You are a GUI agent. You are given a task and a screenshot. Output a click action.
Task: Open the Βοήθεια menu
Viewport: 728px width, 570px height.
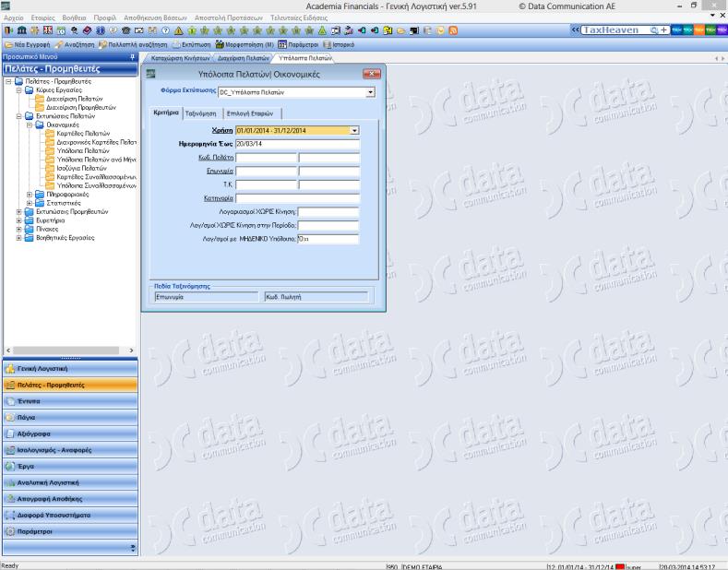(74, 18)
